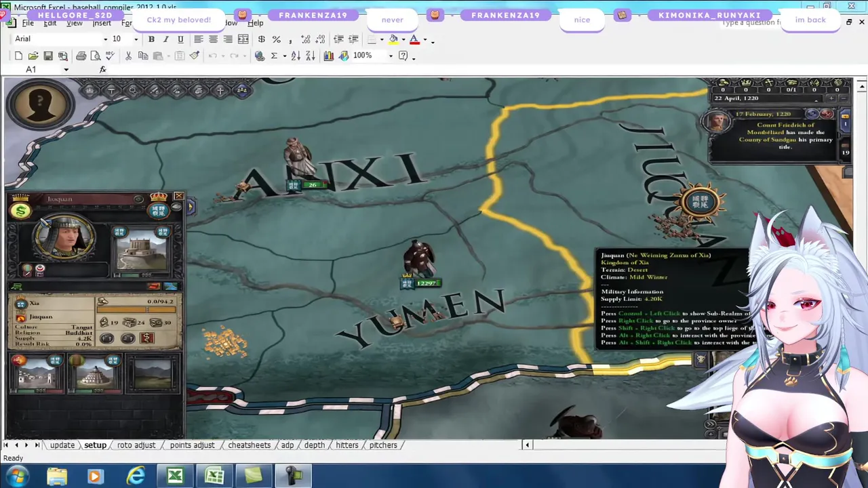868x488 pixels.
Task: Apply yellow fill color
Action: (x=393, y=39)
